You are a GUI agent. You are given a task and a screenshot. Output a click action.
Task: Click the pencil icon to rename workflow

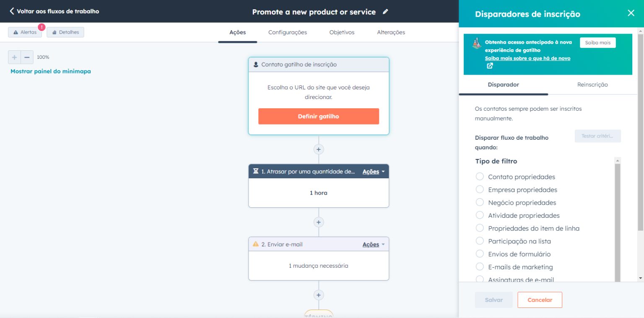[385, 12]
